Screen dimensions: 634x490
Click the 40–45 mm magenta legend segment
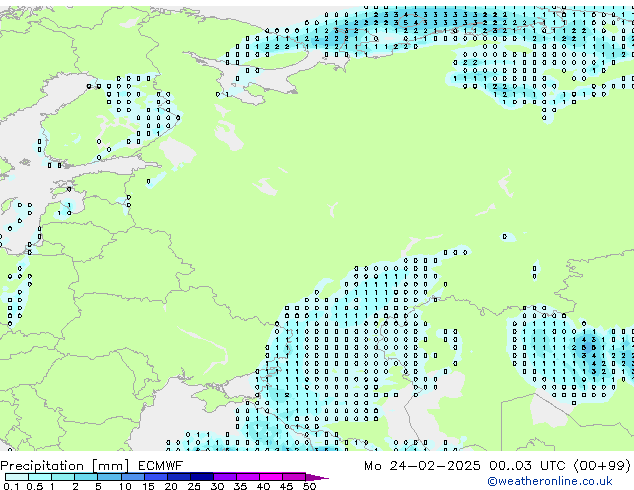click(x=271, y=477)
